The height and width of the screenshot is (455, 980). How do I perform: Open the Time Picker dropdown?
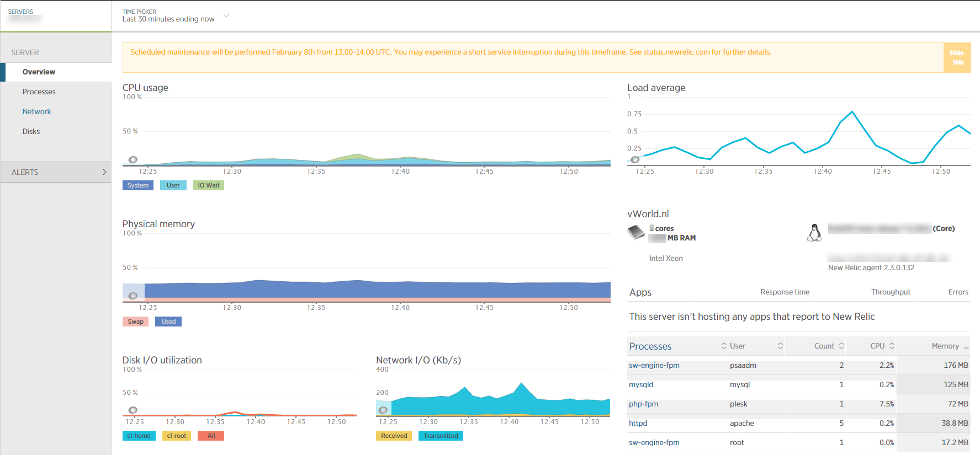coord(226,16)
